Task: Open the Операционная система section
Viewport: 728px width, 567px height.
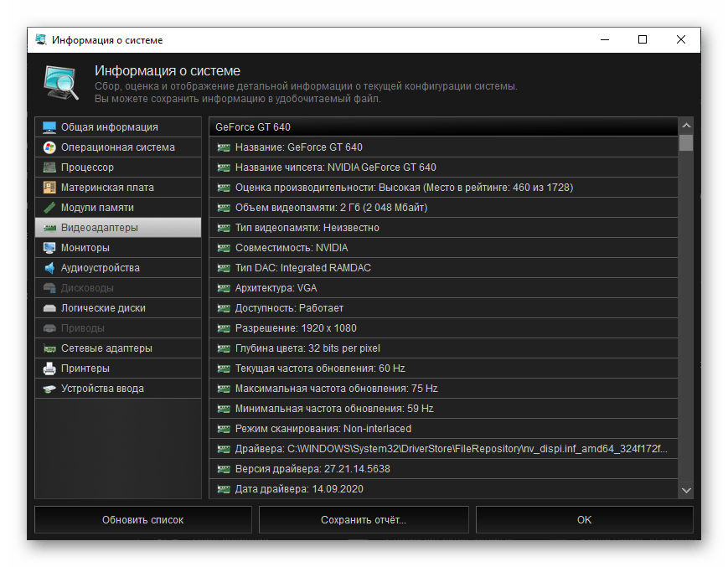Action: click(118, 147)
